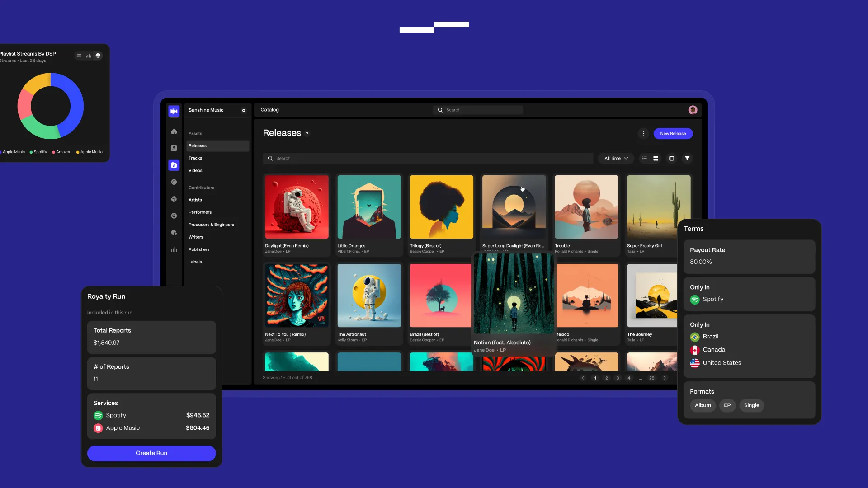Image resolution: width=868 pixels, height=488 pixels.
Task: Click the New Release button
Action: (x=673, y=134)
